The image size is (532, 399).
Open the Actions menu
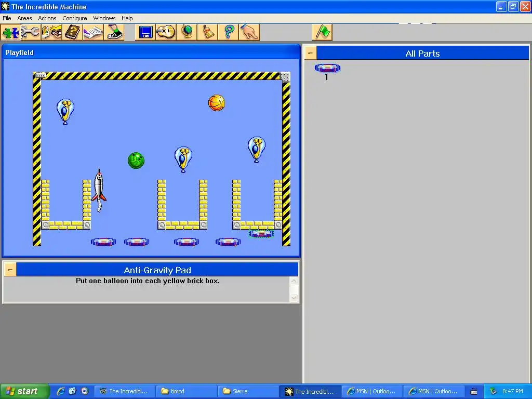[x=47, y=18]
